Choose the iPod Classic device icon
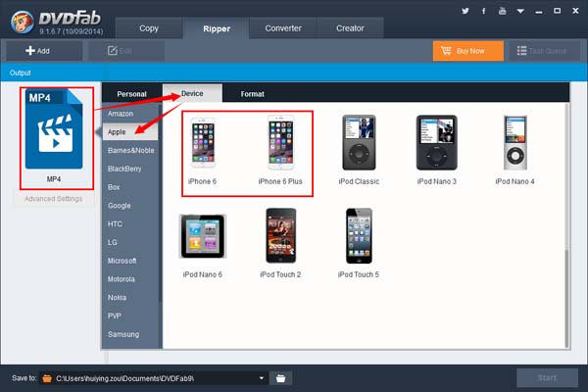Image resolution: width=588 pixels, height=392 pixels. pyautogui.click(x=359, y=142)
